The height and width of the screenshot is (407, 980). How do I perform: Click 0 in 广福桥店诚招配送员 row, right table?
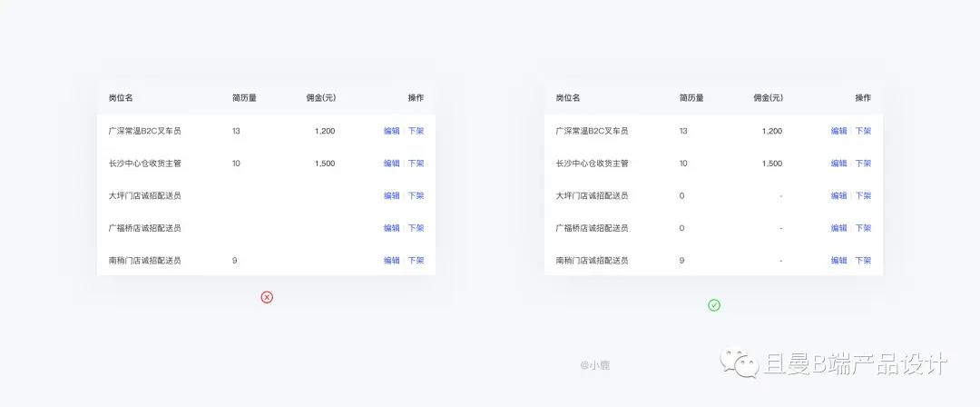pyautogui.click(x=681, y=228)
